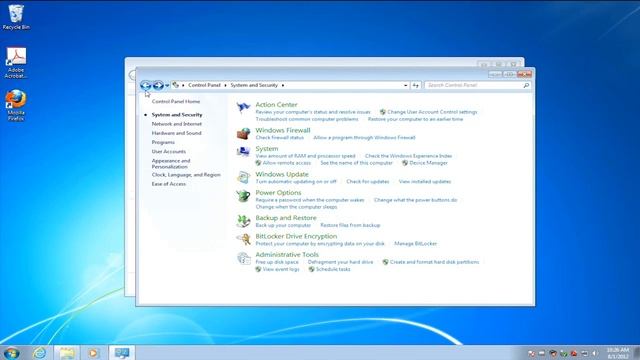Click the Forward navigation arrow button
Image resolution: width=640 pixels, height=360 pixels.
[158, 85]
